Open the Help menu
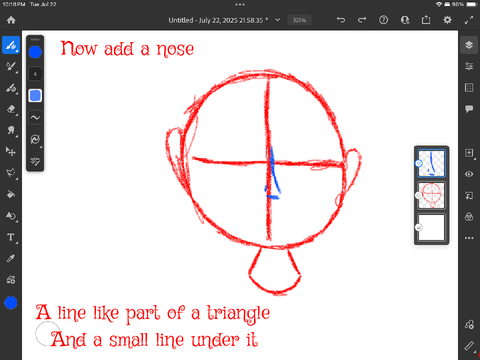 383,20
